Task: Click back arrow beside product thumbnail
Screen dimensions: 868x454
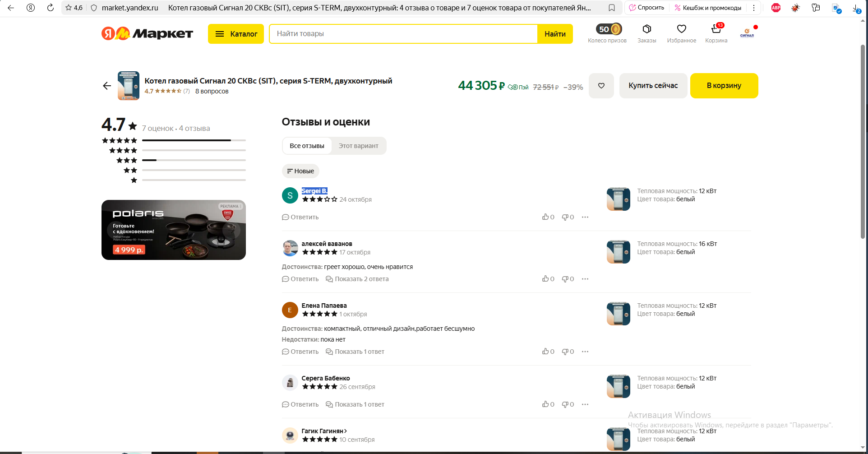Action: [107, 86]
